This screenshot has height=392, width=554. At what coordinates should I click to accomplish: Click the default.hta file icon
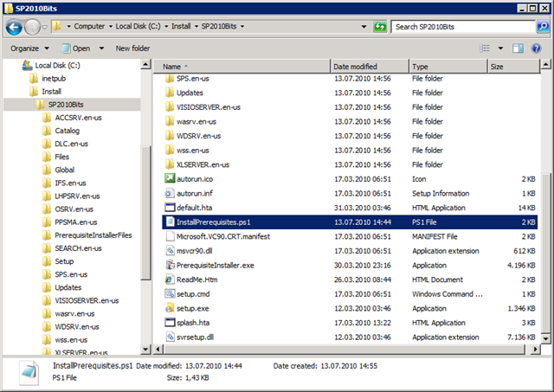[x=170, y=208]
